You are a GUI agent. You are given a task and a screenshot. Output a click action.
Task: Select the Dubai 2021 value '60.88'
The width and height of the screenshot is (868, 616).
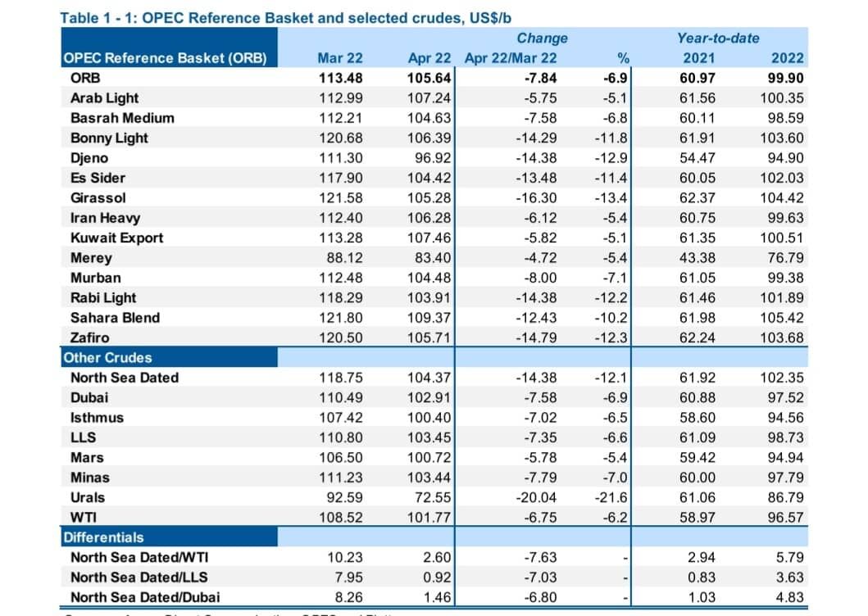[697, 397]
